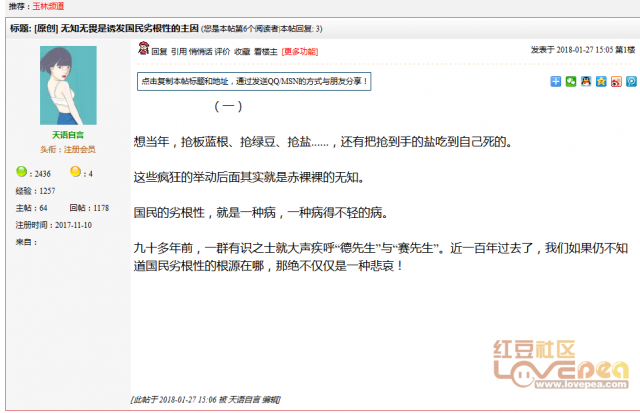Click the poster's avatar image
Image resolution: width=640 pixels, height=413 pixels.
[x=68, y=85]
